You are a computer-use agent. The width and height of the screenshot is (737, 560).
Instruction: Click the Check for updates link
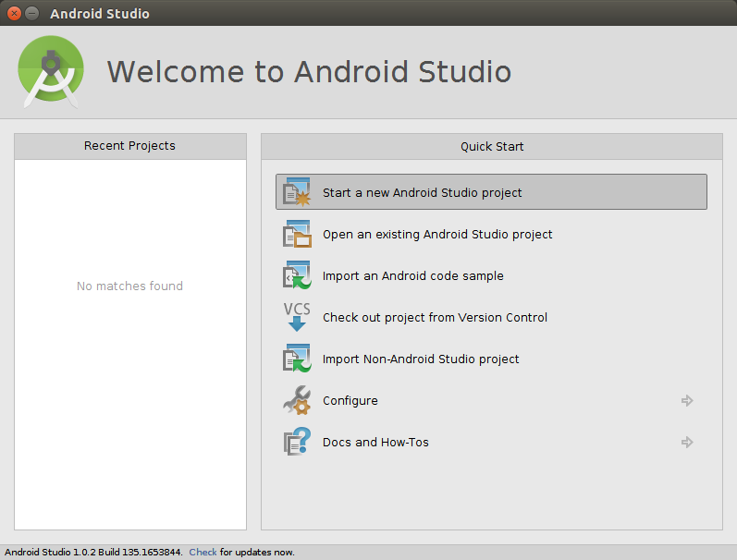coord(203,552)
